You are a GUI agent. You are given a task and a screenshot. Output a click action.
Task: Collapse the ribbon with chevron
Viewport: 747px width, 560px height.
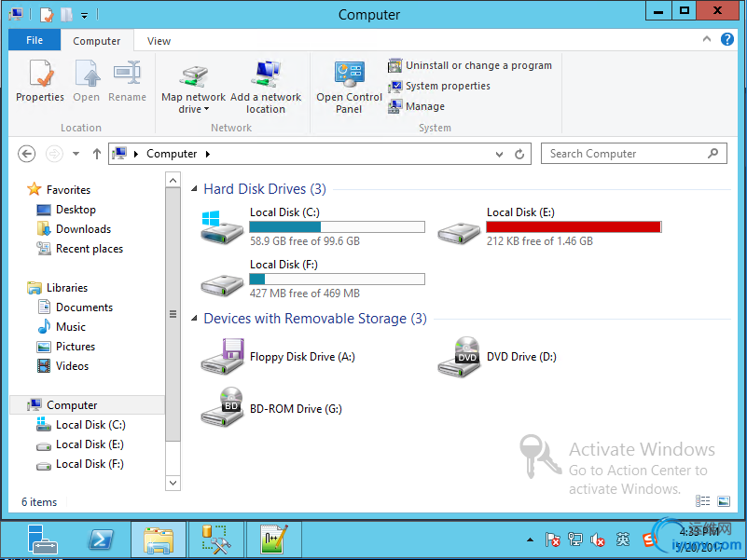click(707, 39)
